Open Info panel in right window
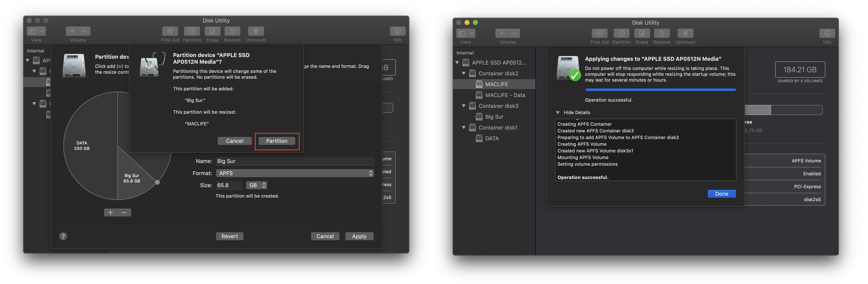Screen dimensions: 868x284 (827, 33)
